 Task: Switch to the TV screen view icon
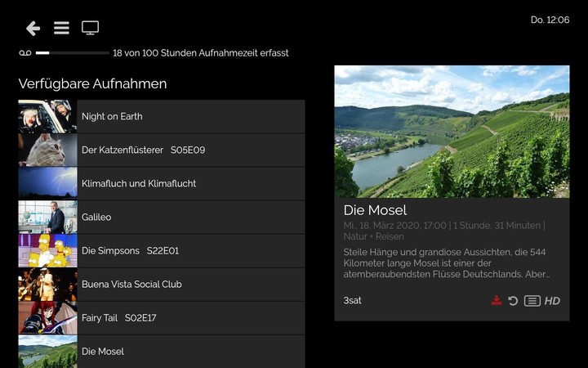[91, 28]
